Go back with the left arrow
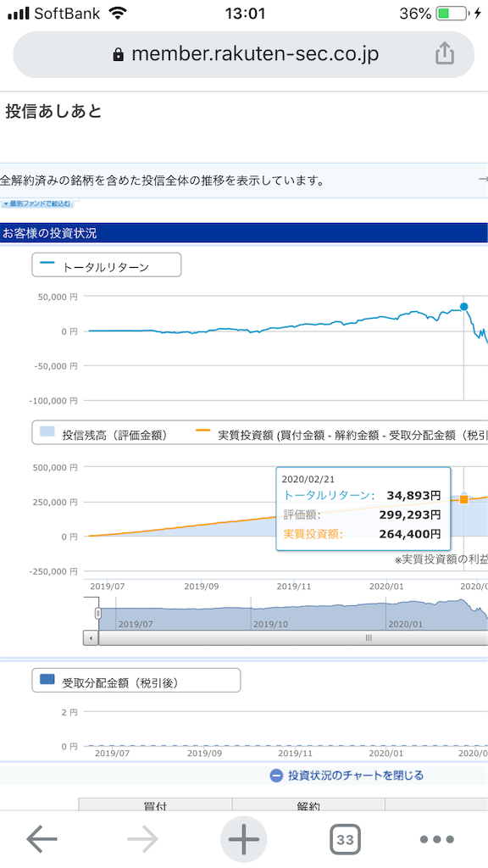488x868 pixels. point(42,840)
